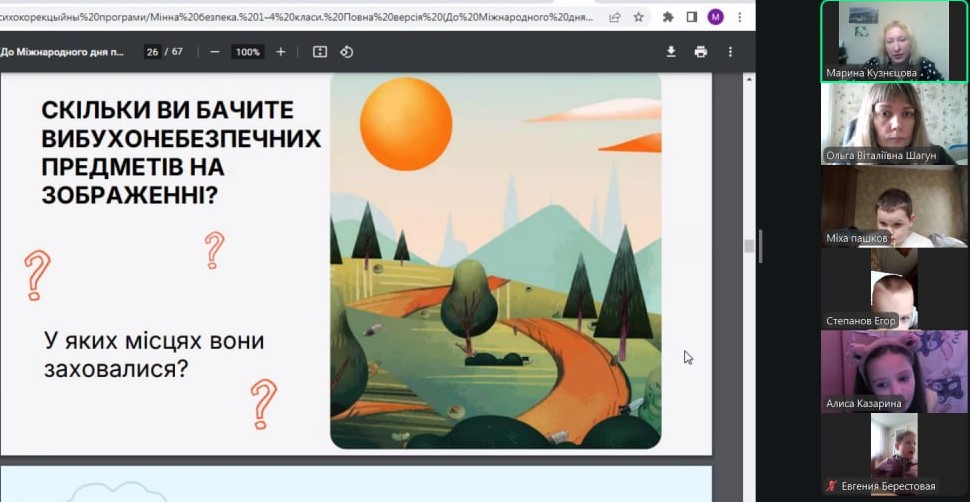Bookmark this page with the star icon
This screenshot has width=970, height=502.
click(638, 17)
